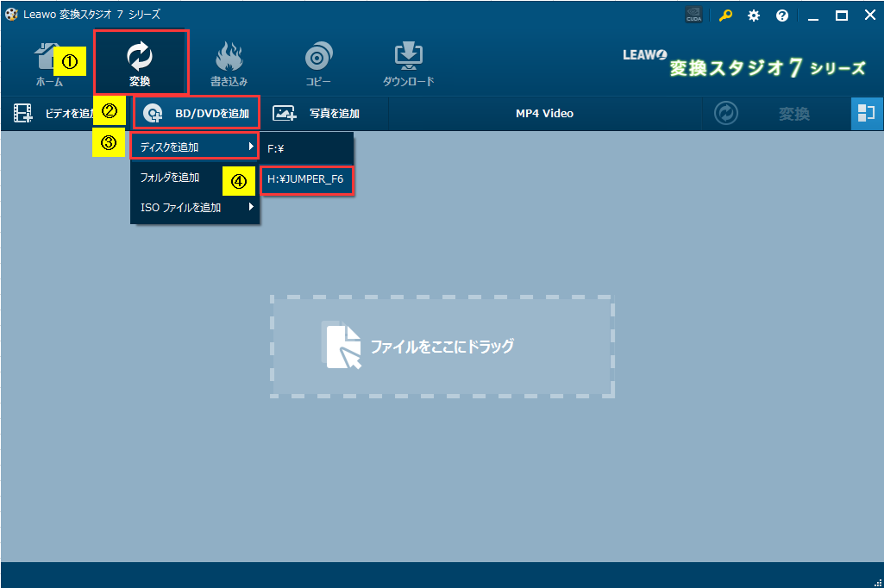The width and height of the screenshot is (884, 588).
Task: Expand the BD/DVDを追加 dropdown
Action: [197, 113]
